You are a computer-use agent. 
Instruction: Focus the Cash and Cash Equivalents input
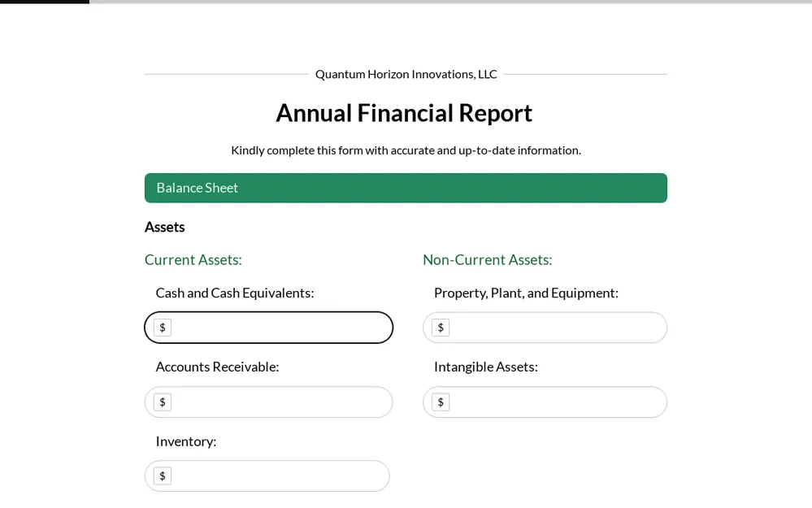280,328
